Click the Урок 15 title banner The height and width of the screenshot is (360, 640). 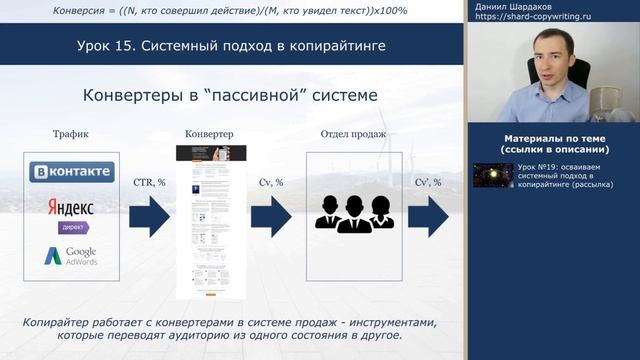tap(231, 44)
